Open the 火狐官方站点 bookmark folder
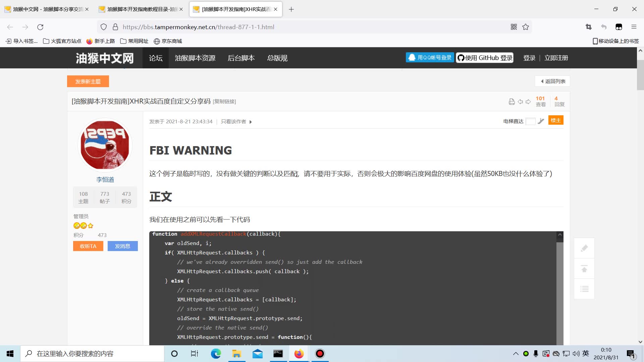Screen dimensions: 644x362 [x=62, y=41]
